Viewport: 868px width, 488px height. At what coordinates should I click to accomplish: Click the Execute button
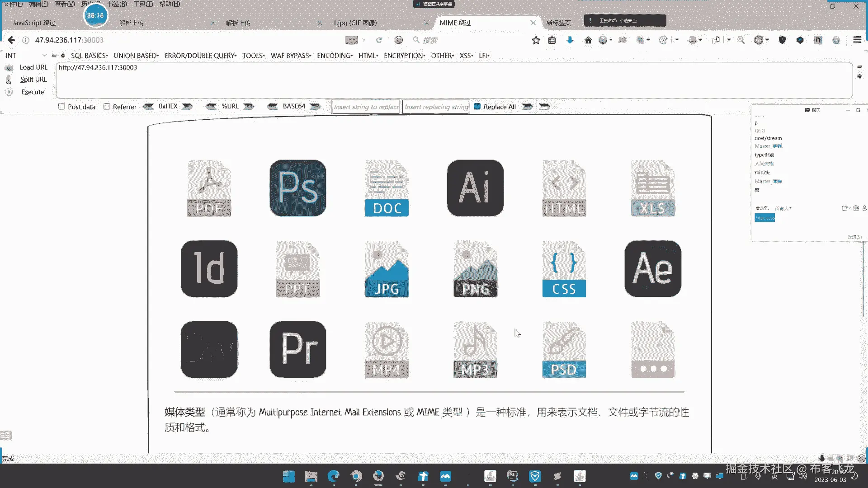pyautogui.click(x=33, y=92)
